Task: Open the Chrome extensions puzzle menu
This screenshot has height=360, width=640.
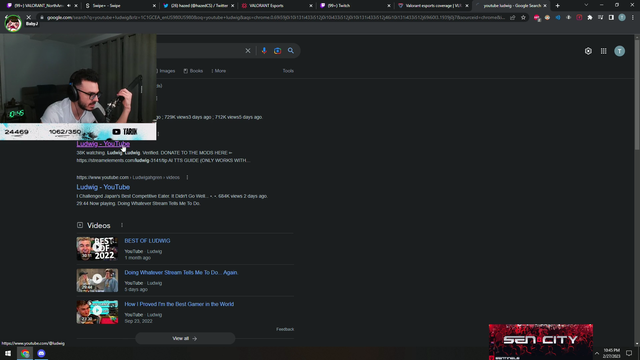Action: click(590, 18)
